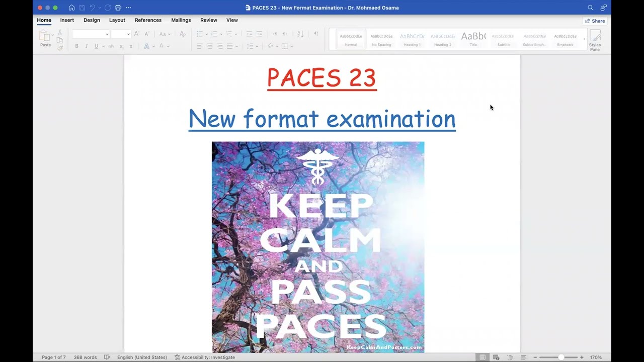Open the Mailings tab
The image size is (644, 362).
click(181, 20)
